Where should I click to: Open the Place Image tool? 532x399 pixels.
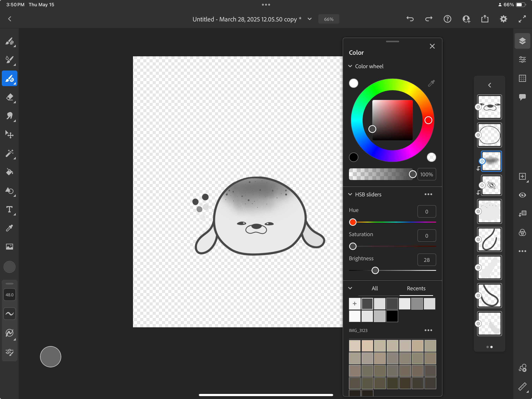pyautogui.click(x=9, y=246)
